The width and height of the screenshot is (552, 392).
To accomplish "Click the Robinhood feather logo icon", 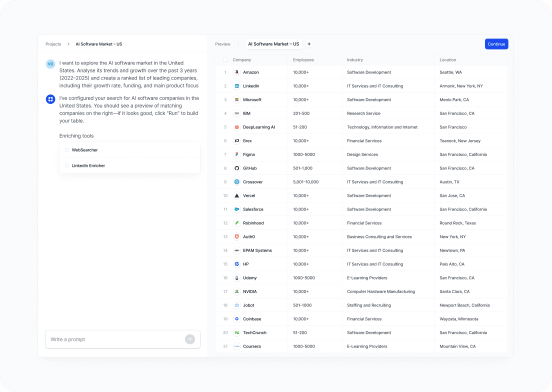I will coord(237,223).
